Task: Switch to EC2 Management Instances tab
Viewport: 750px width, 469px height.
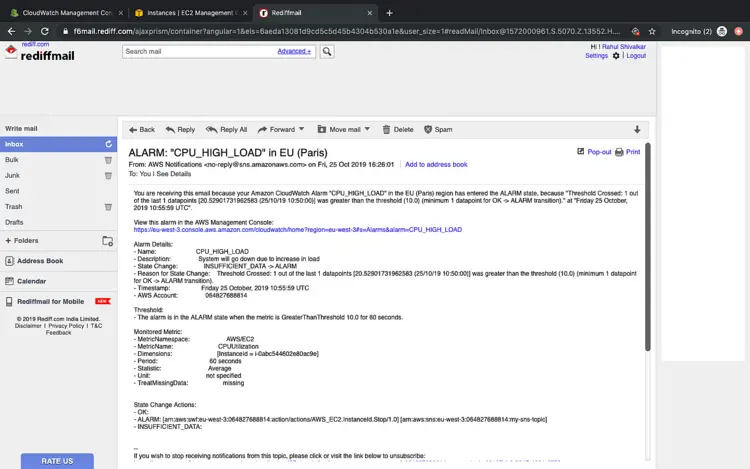Action: (190, 13)
